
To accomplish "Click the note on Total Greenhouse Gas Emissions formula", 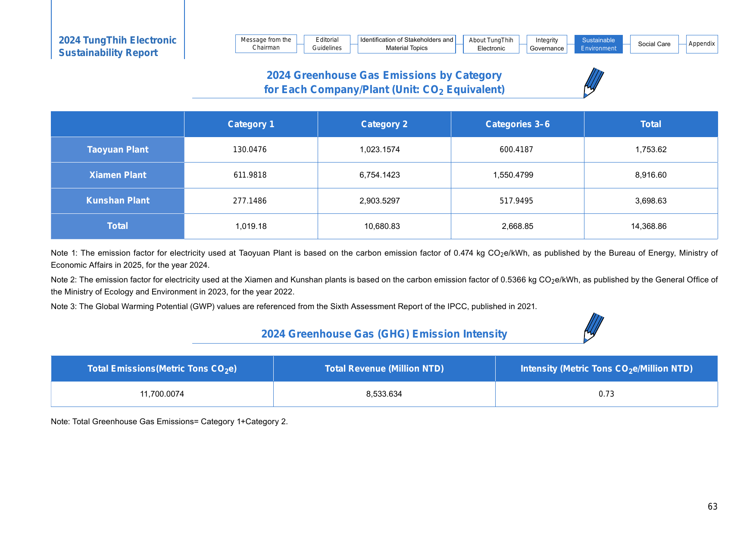I will pyautogui.click(x=169, y=422).
